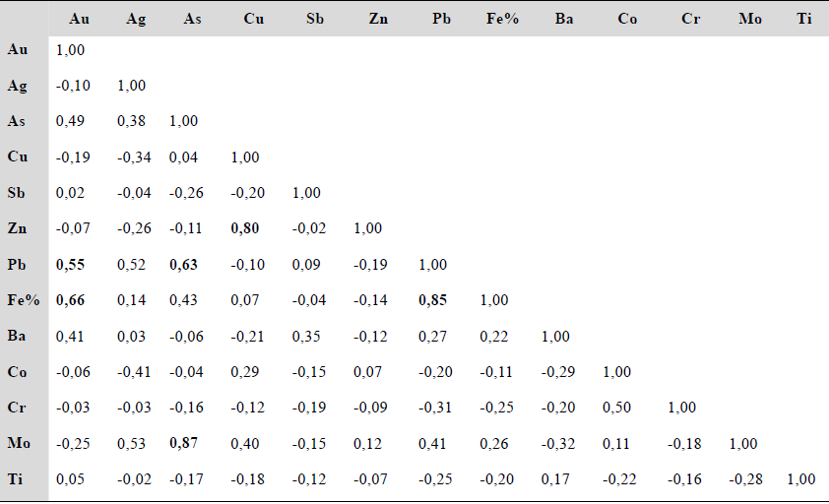
Task: Select the bold 0,63 Pb-As cell
Action: (x=185, y=264)
